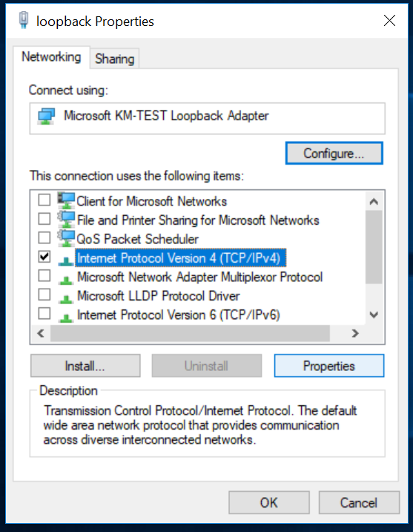This screenshot has width=413, height=532.
Task: Click the Client for Microsoft Networks icon
Action: pyautogui.click(x=66, y=200)
